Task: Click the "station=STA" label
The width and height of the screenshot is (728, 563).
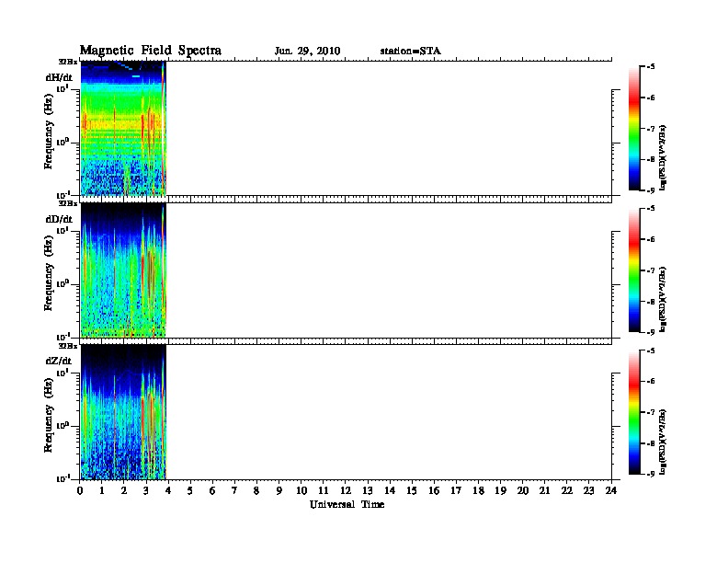Action: (x=410, y=52)
